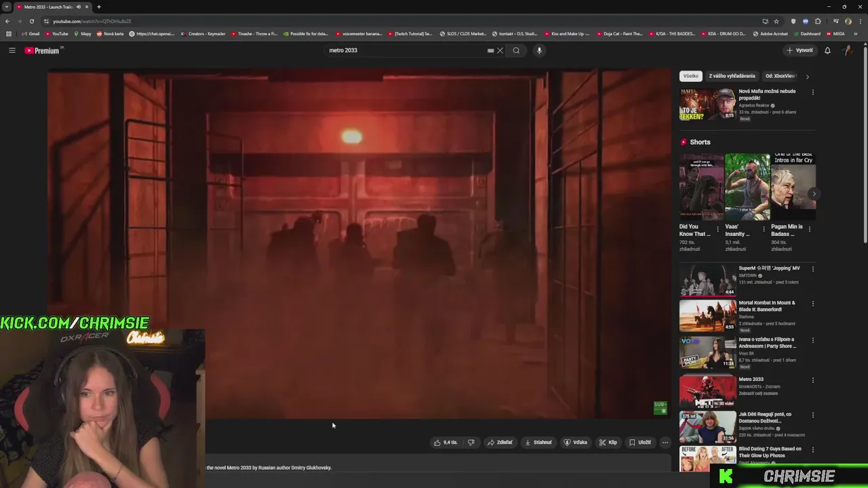Screen dimensions: 868x488
Task: Open the Mapy bookmark
Action: [x=83, y=34]
